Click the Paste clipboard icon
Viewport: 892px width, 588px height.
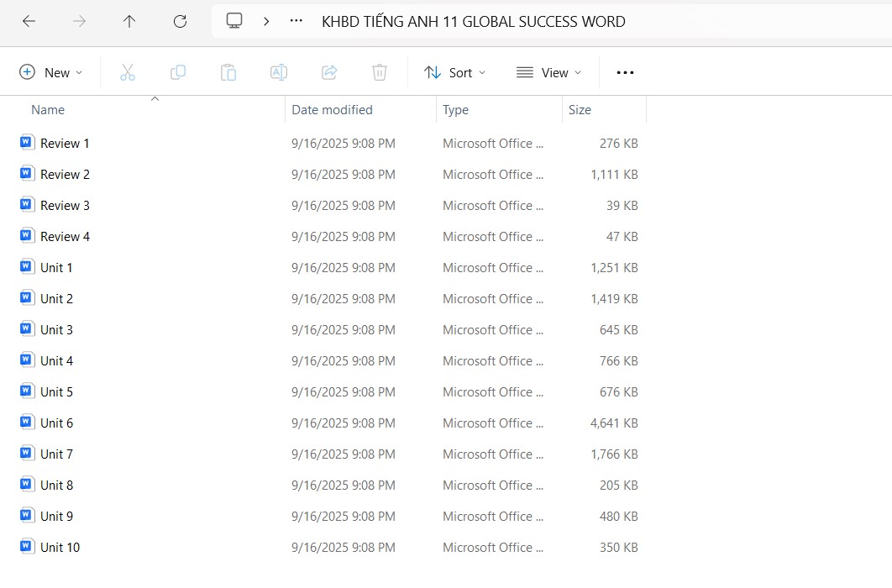coord(228,73)
